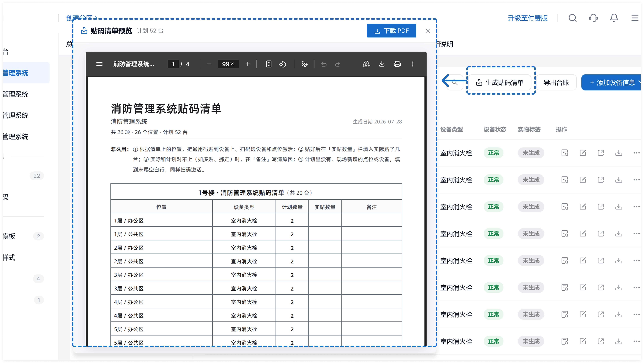Select the third 管理系统 sidebar item

click(x=16, y=115)
